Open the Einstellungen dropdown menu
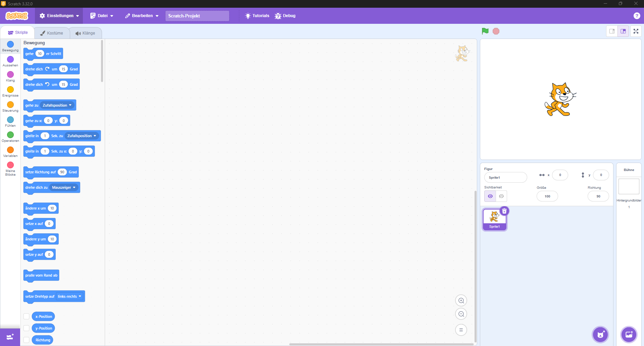The image size is (644, 346). (x=59, y=16)
